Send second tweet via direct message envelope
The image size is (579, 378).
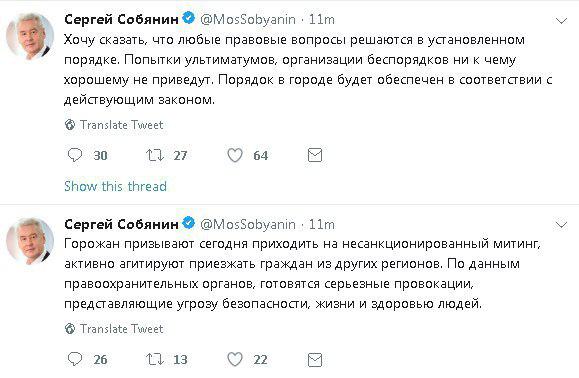315,360
